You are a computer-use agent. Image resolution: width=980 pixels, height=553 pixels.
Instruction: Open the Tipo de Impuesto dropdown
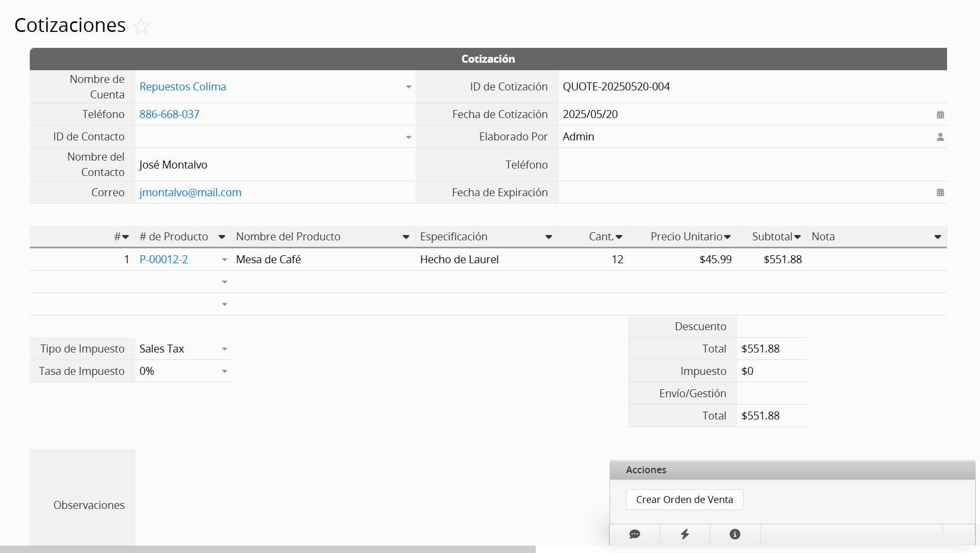tap(224, 349)
